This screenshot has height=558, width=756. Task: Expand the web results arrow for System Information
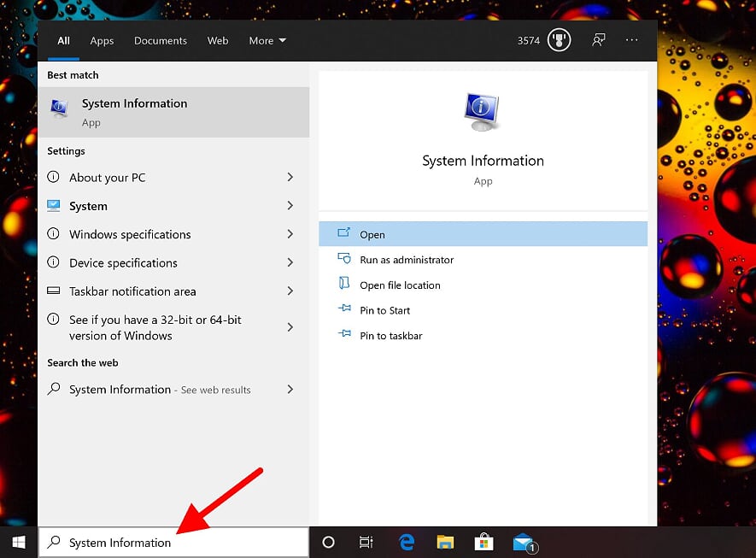290,389
